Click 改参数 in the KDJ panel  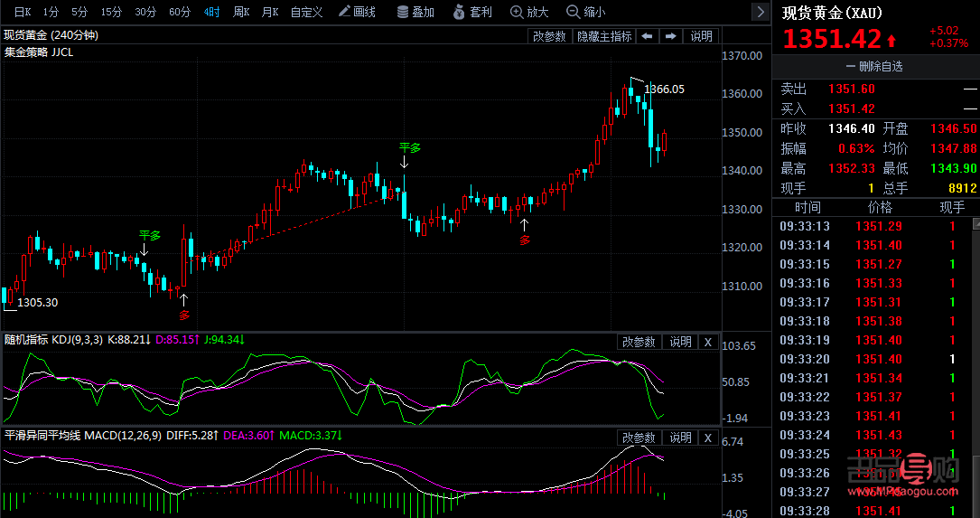coord(639,342)
